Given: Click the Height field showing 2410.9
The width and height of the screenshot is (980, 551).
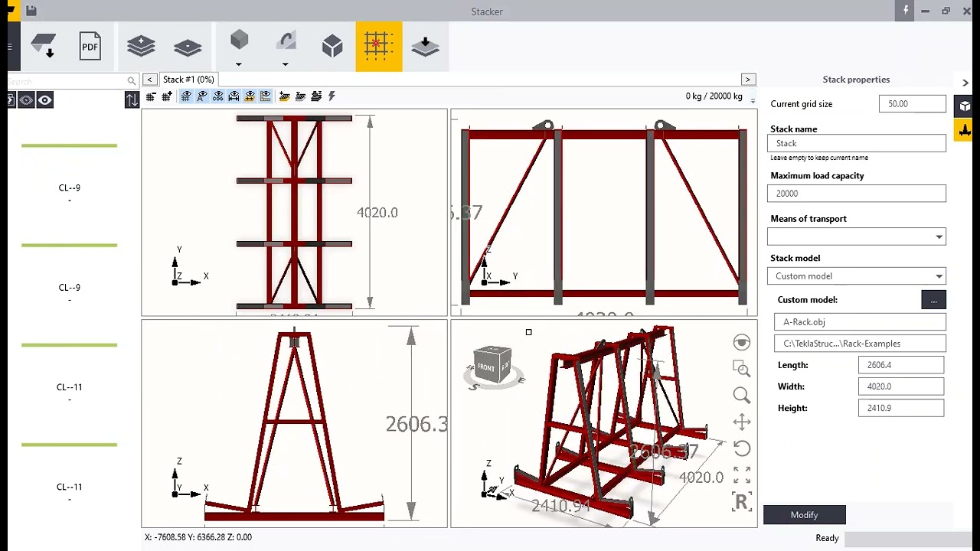Looking at the screenshot, I should (x=901, y=408).
